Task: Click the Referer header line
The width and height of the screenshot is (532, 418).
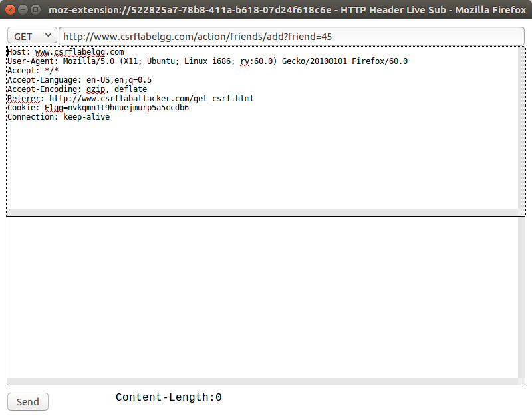Action: (130, 99)
